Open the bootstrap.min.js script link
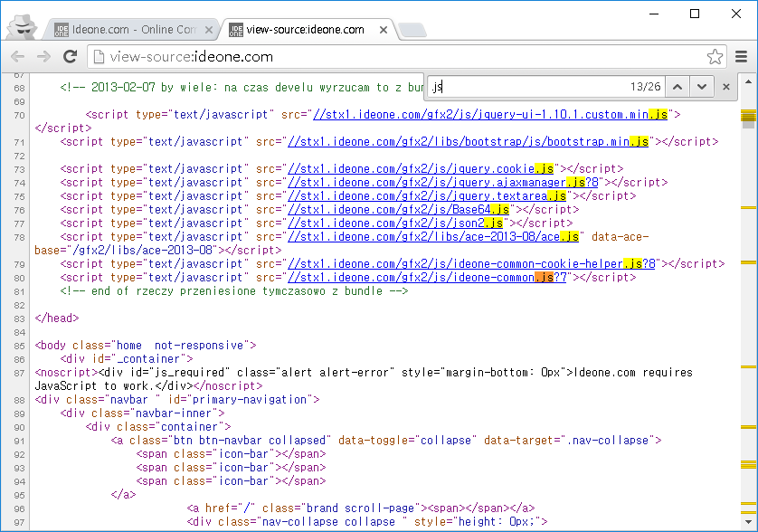Screen dimensions: 758x532 (468, 142)
